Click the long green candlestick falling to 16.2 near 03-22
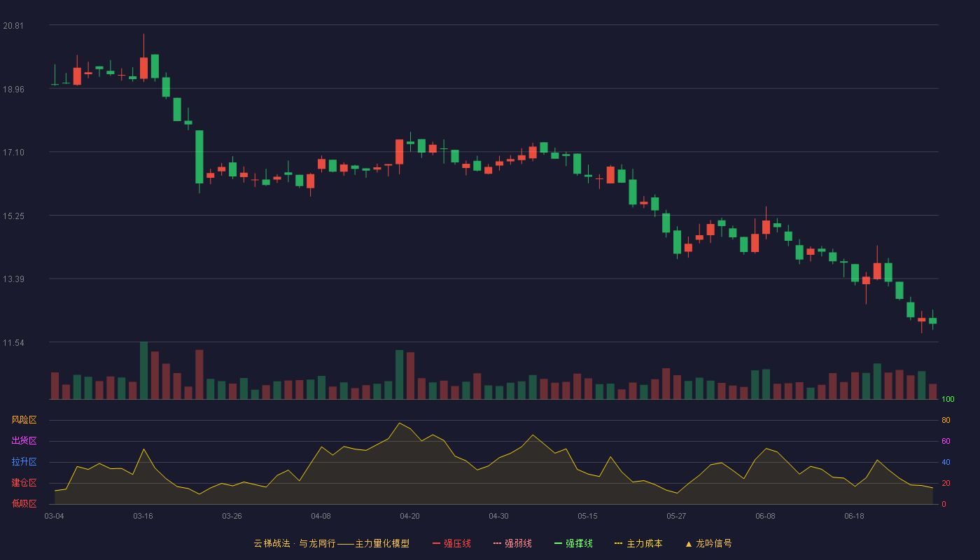The width and height of the screenshot is (980, 560). coord(199,157)
